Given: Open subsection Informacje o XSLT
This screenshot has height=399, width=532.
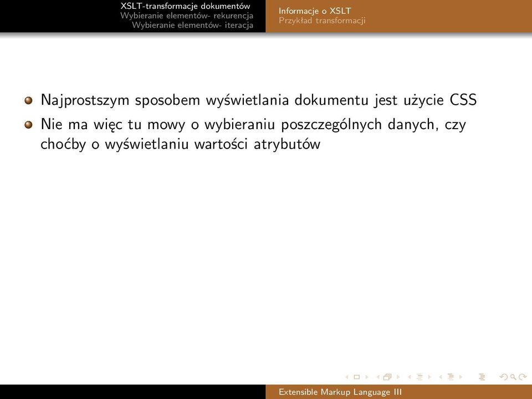Looking at the screenshot, I should [x=315, y=11].
